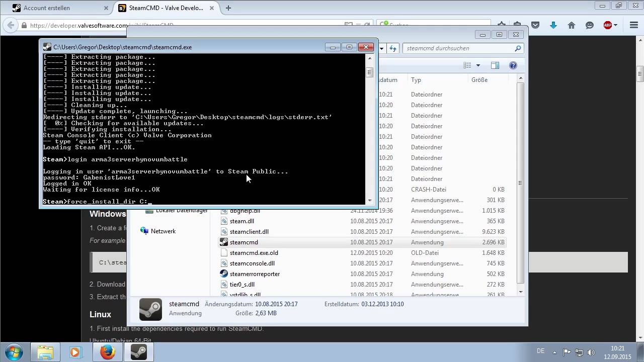Switch to Steam console taskbar icon

coord(139,352)
